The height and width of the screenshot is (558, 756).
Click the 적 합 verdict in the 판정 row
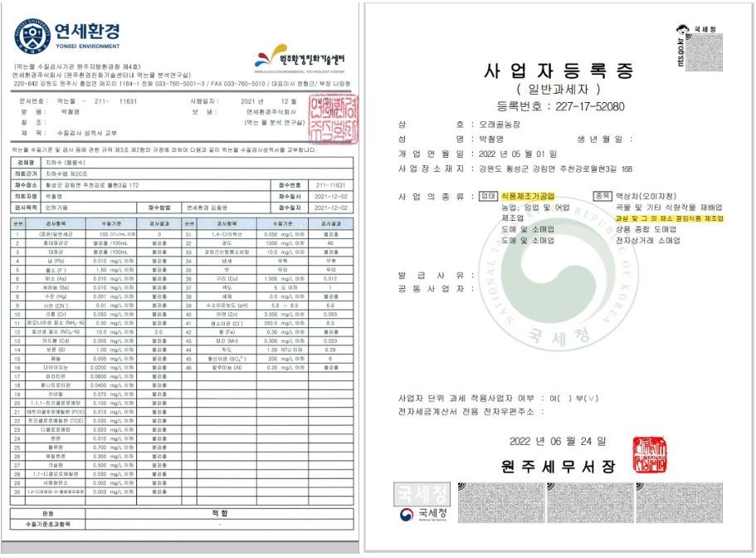(219, 513)
